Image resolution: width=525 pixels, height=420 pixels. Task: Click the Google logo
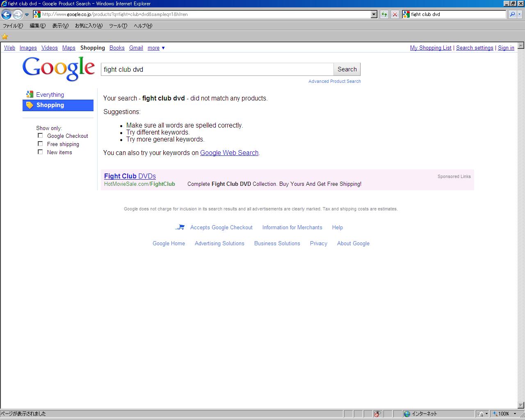(x=59, y=68)
